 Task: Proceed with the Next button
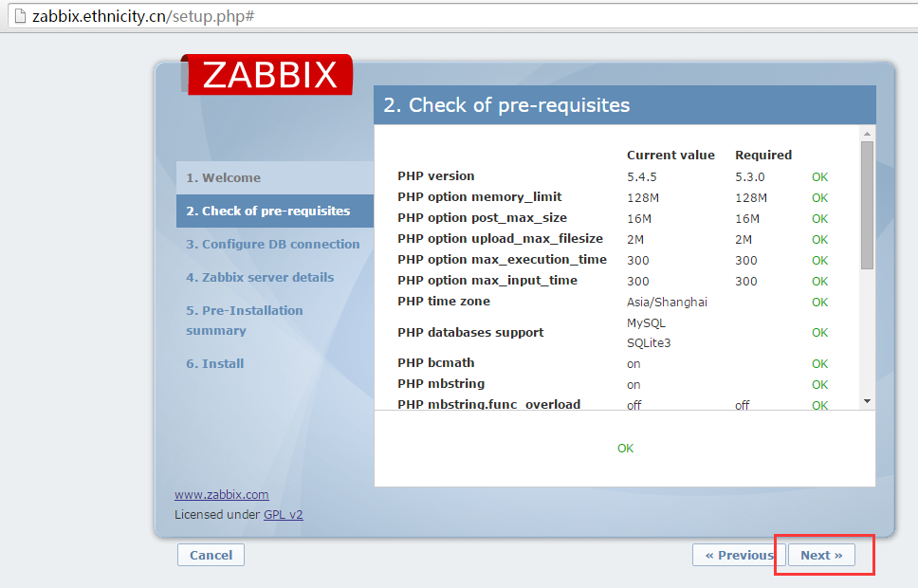(821, 555)
